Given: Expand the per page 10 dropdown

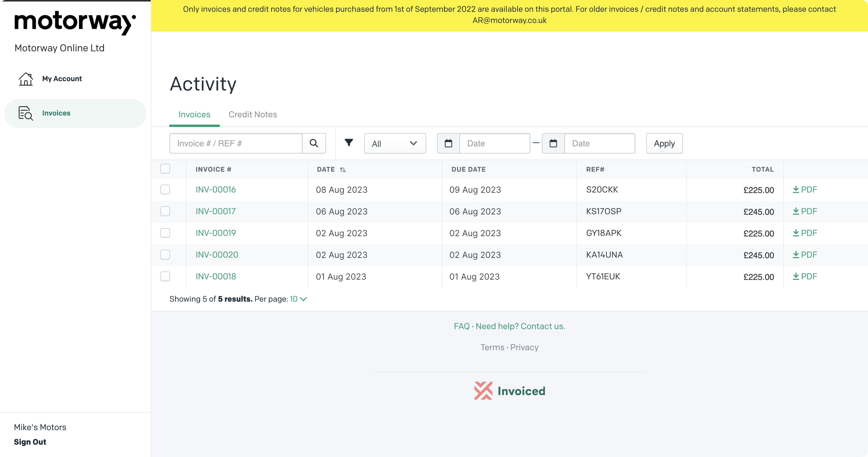Looking at the screenshot, I should point(298,299).
